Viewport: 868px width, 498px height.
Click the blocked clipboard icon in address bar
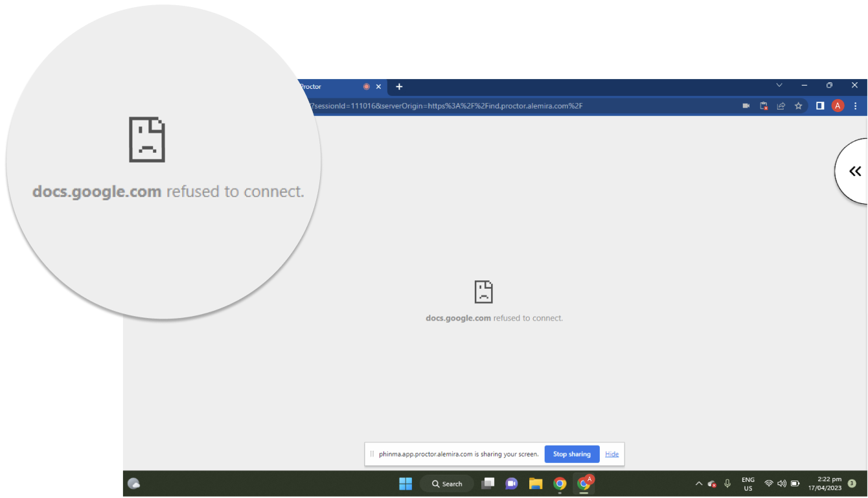click(x=764, y=106)
